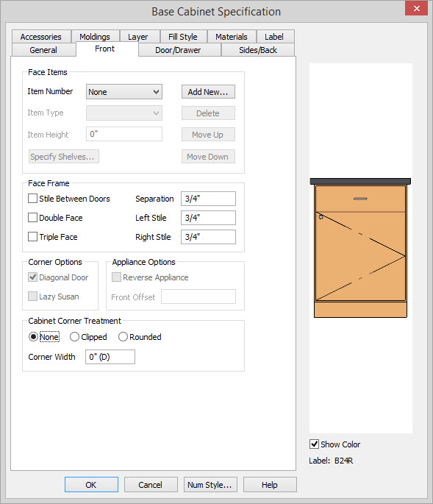Image resolution: width=433 pixels, height=504 pixels.
Task: Click the cabinet door in the preview
Action: point(360,256)
